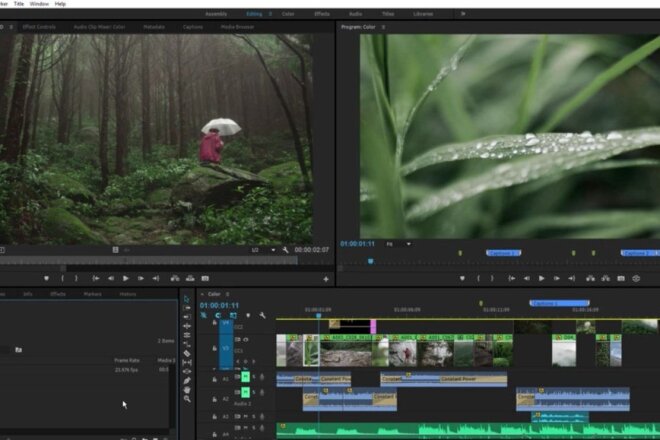
Task: Select the Hand tool
Action: (x=187, y=390)
